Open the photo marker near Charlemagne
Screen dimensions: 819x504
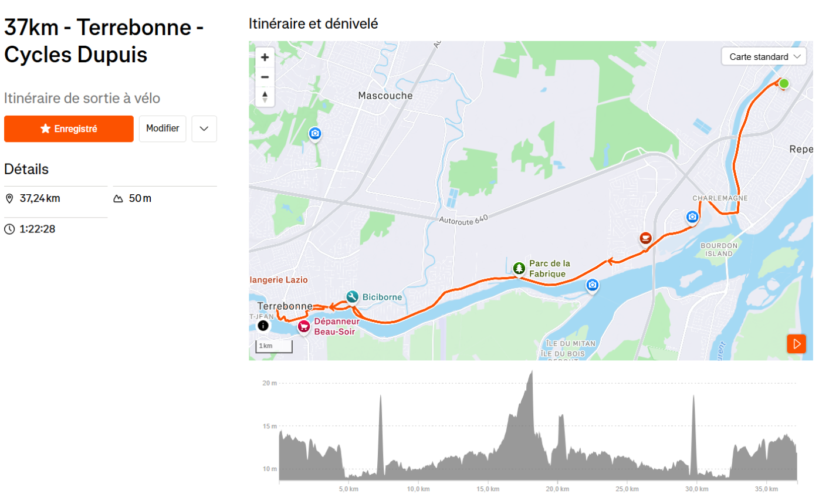[692, 217]
